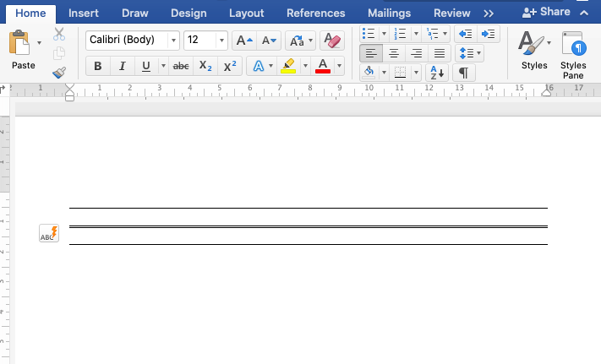Switch to the Draw tab
Screen dimensions: 601x364
[135, 14]
